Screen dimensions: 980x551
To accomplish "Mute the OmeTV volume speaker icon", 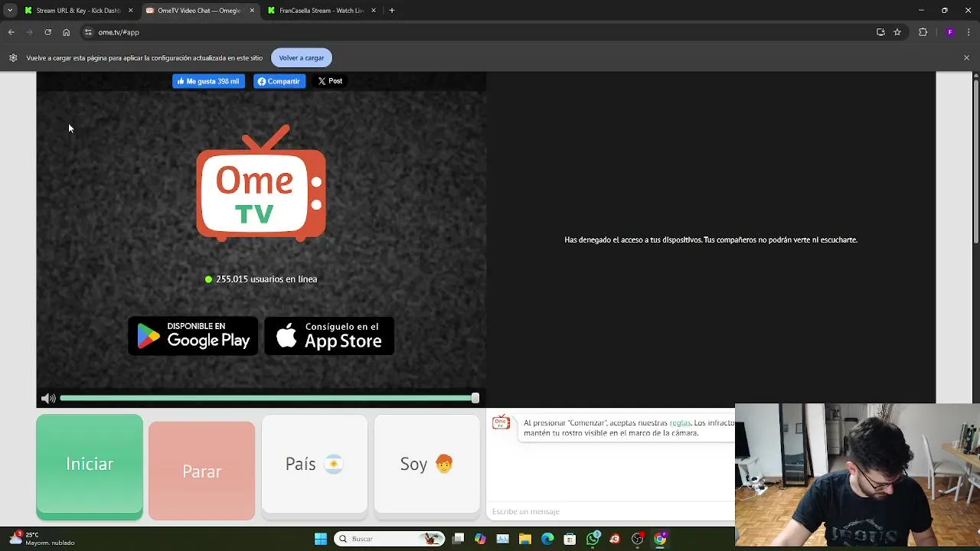I will [x=48, y=398].
